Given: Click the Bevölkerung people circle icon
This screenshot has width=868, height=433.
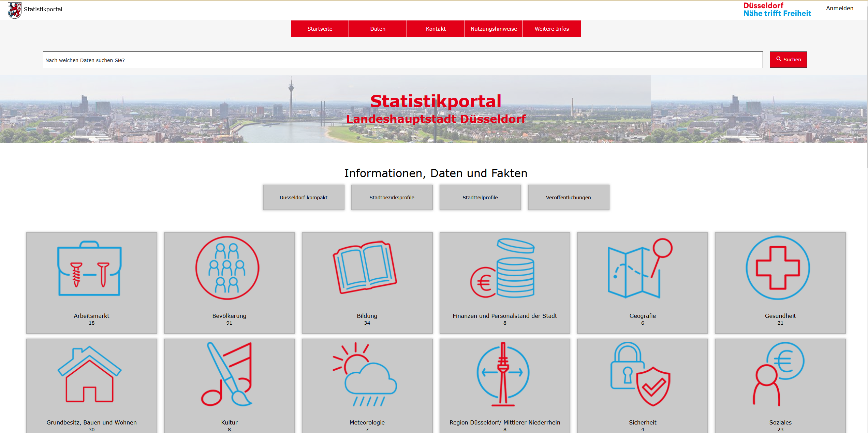Looking at the screenshot, I should (227, 268).
